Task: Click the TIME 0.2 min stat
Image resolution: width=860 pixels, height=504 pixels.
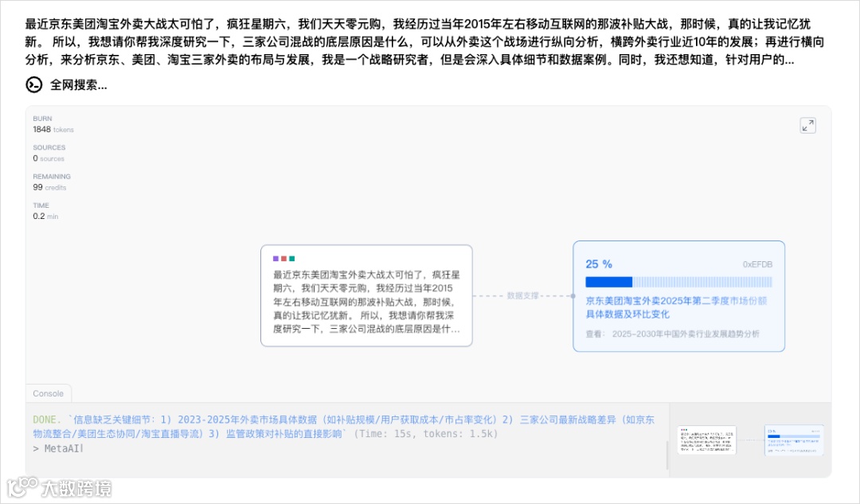Action: 45,211
